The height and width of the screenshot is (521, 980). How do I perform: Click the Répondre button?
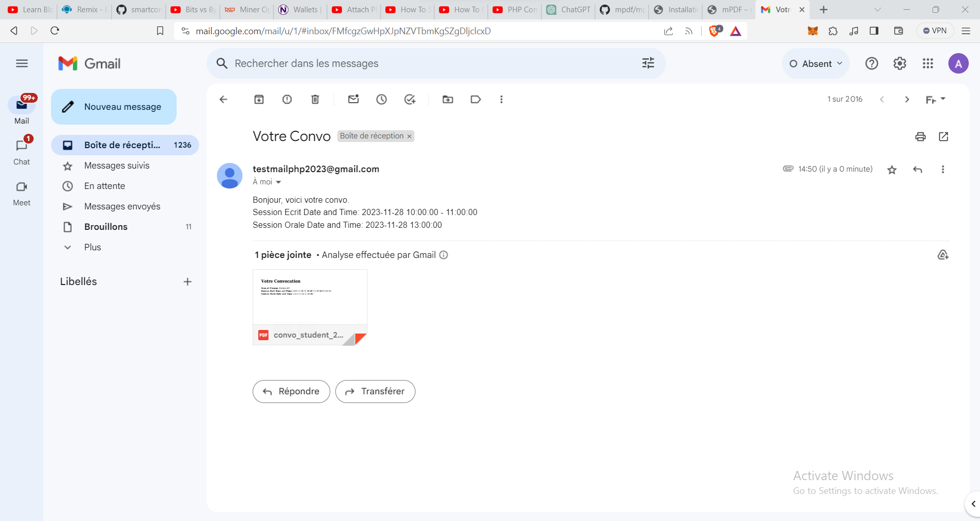(291, 391)
